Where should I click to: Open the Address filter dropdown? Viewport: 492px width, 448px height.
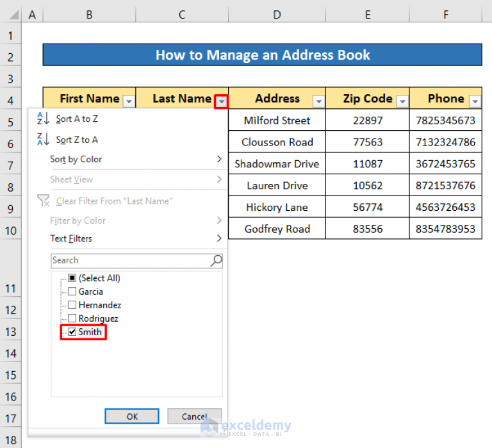(x=318, y=101)
